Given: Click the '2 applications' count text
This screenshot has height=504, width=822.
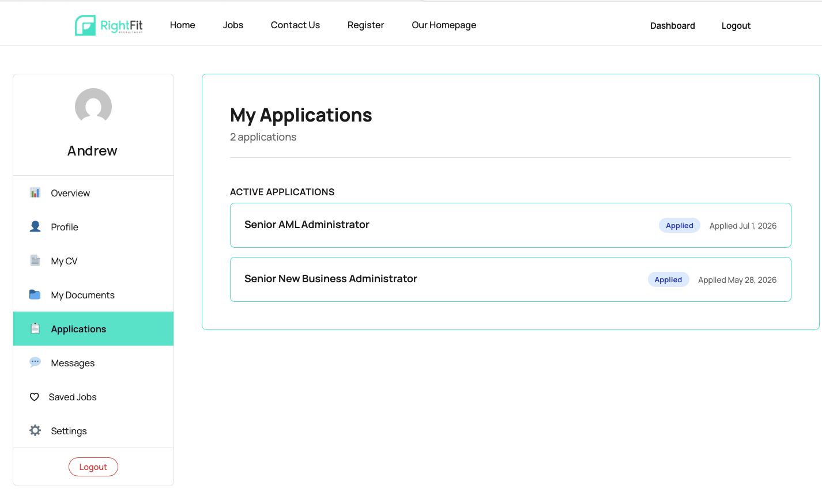Looking at the screenshot, I should coord(263,137).
